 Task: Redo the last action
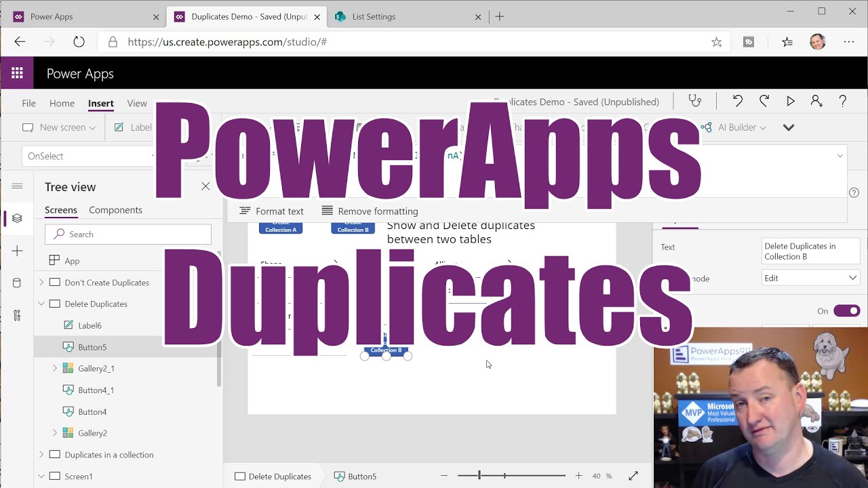[764, 101]
